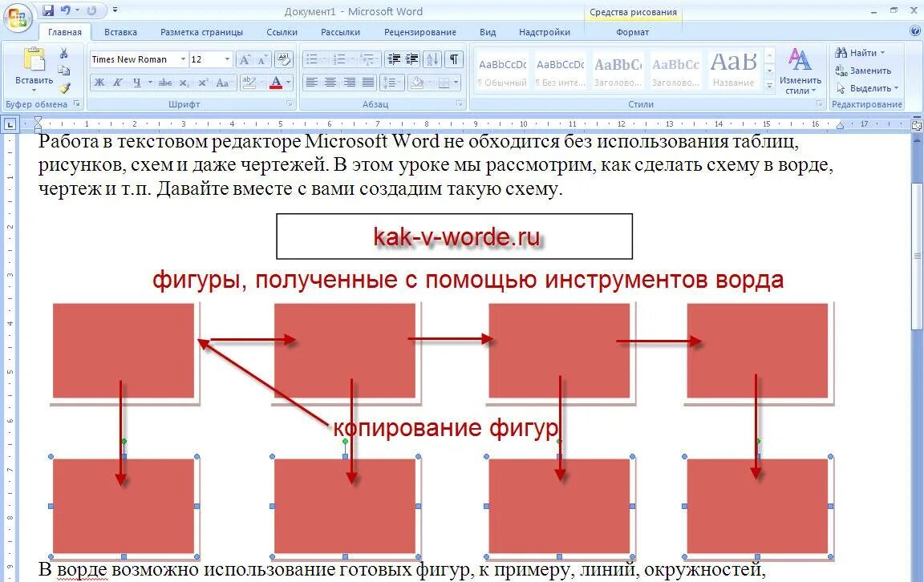Viewport: 924px width, 582px height.
Task: Select the kak-v-worde.ru text box
Action: tap(454, 236)
